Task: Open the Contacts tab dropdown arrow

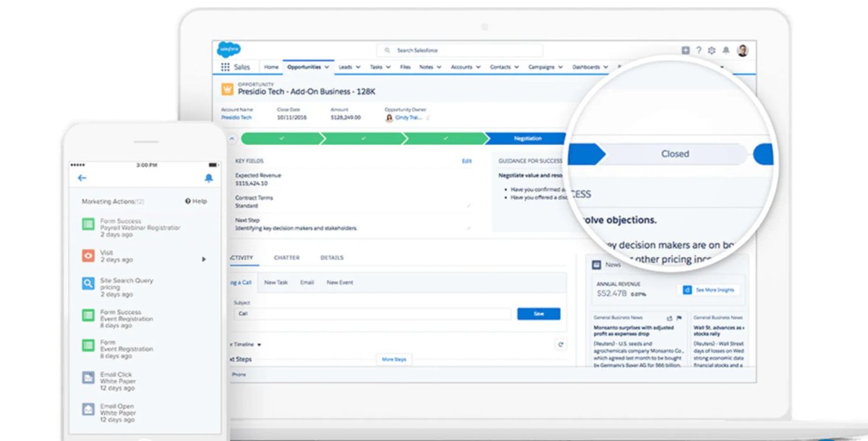Action: (516, 67)
